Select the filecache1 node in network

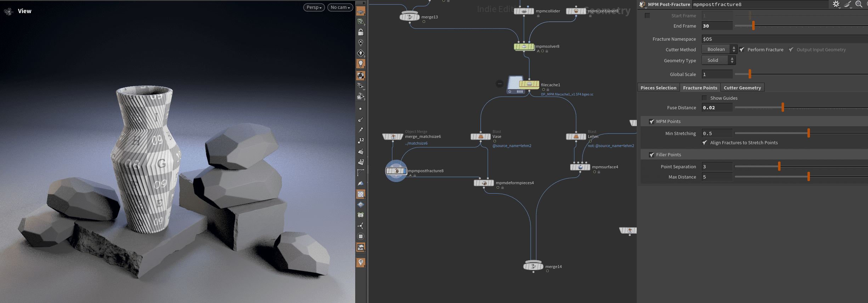pyautogui.click(x=529, y=84)
